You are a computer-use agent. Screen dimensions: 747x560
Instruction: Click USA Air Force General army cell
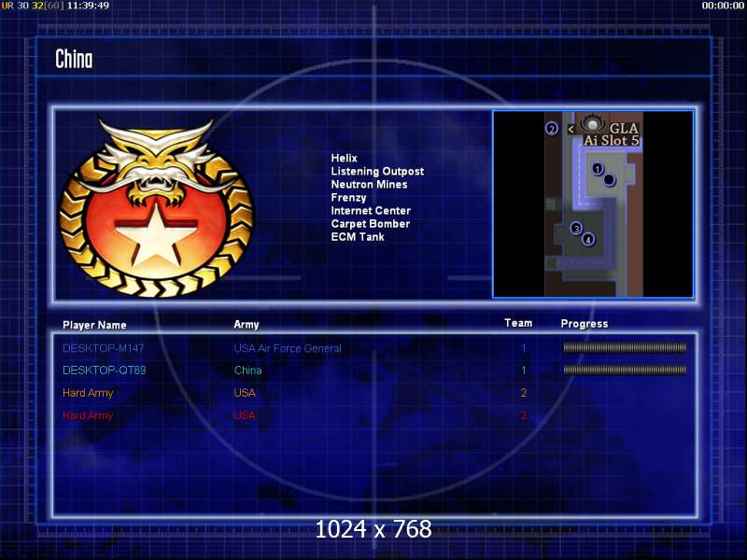pyautogui.click(x=288, y=348)
